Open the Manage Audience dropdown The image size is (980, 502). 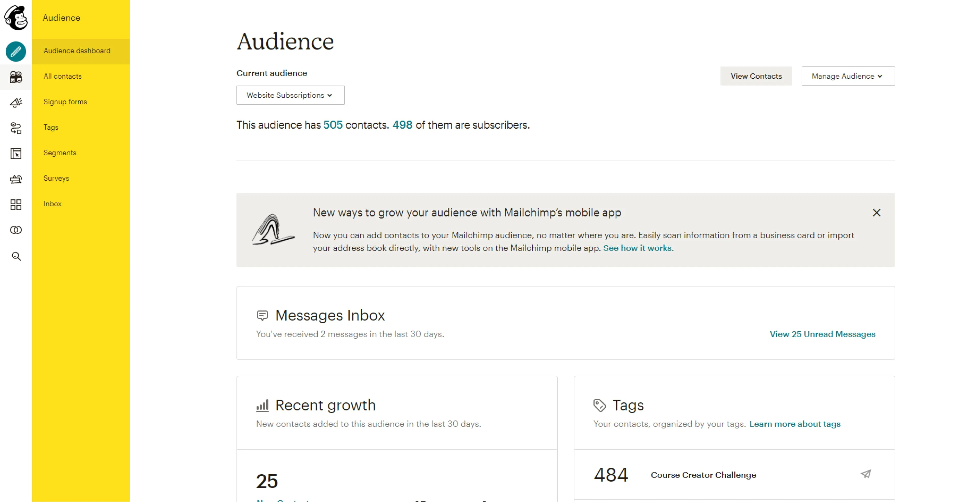tap(848, 76)
